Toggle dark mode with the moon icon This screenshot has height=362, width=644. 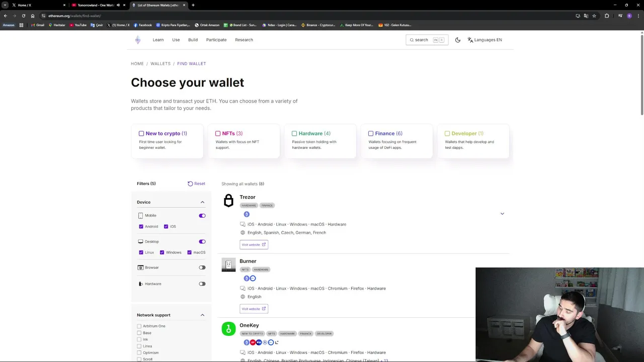458,40
